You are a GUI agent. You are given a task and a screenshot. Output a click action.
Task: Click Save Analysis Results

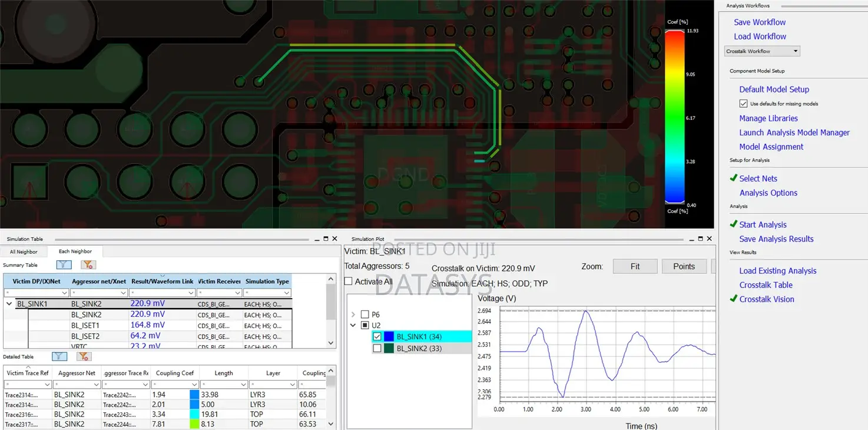[776, 239]
